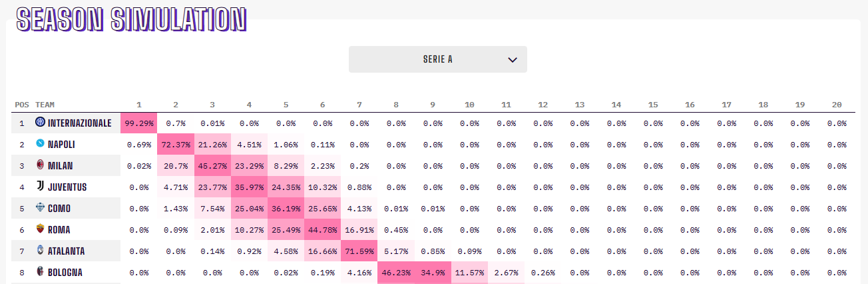Click the Roma club crest icon

point(41,229)
